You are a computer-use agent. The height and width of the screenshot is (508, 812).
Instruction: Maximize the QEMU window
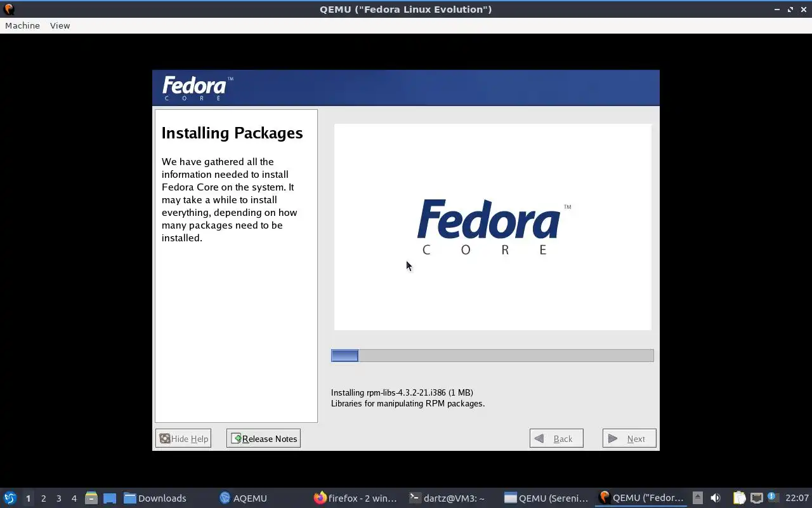(790, 9)
